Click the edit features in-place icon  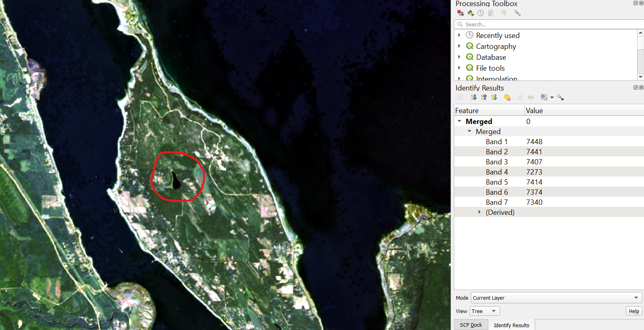pyautogui.click(x=504, y=13)
